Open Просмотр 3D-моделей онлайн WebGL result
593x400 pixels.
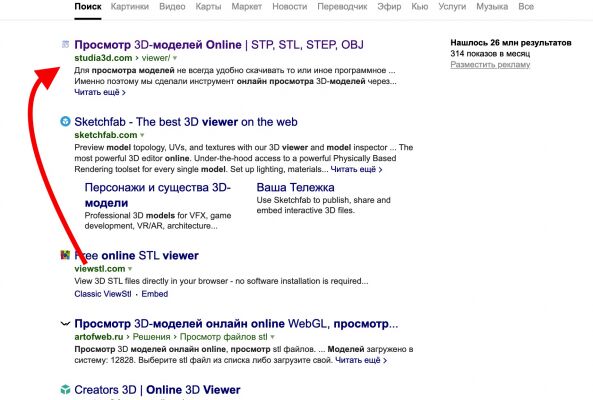pyautogui.click(x=236, y=324)
